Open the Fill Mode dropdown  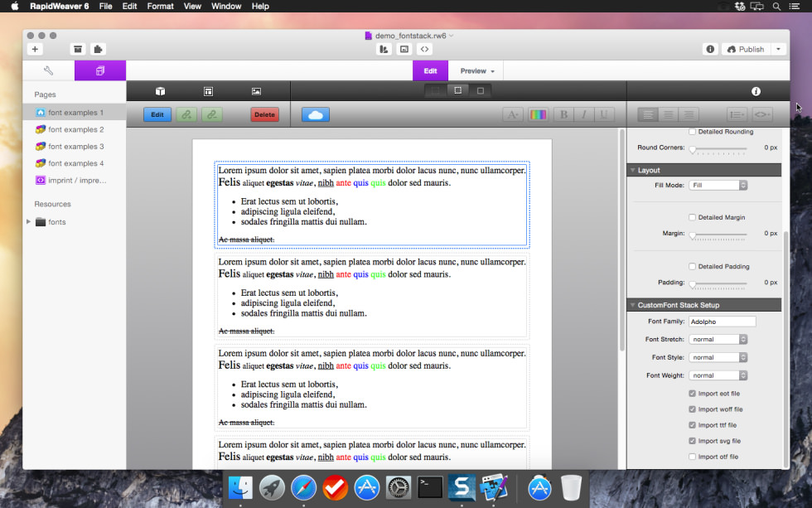click(x=718, y=185)
